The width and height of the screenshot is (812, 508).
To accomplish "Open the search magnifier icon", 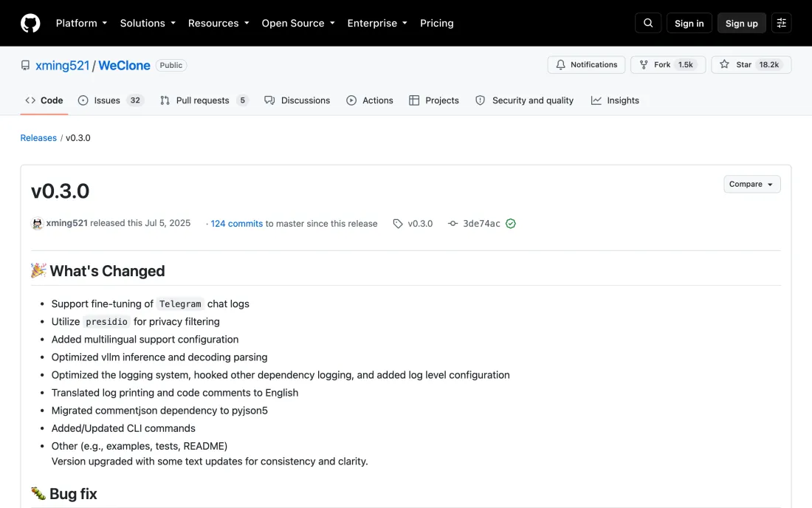I will pos(648,24).
